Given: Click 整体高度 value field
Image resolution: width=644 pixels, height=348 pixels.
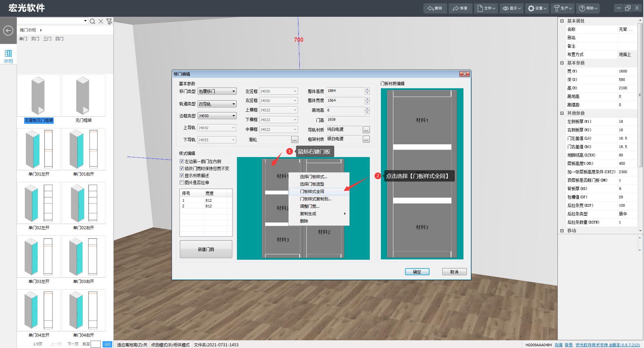Looking at the screenshot, I should [345, 91].
